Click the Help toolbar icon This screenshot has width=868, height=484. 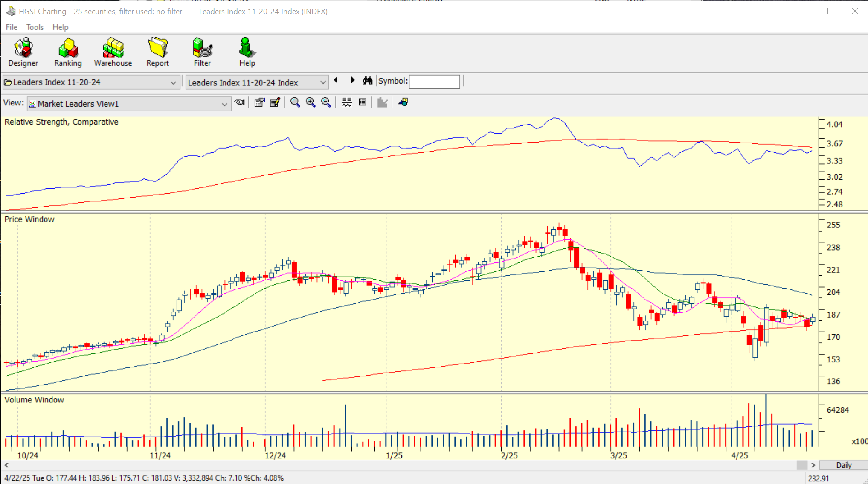point(247,52)
